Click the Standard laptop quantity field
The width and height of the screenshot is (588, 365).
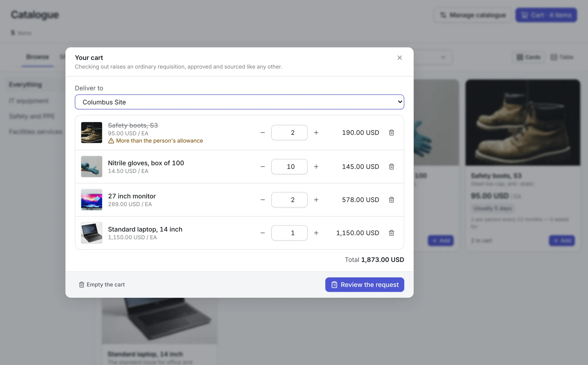[x=289, y=233]
